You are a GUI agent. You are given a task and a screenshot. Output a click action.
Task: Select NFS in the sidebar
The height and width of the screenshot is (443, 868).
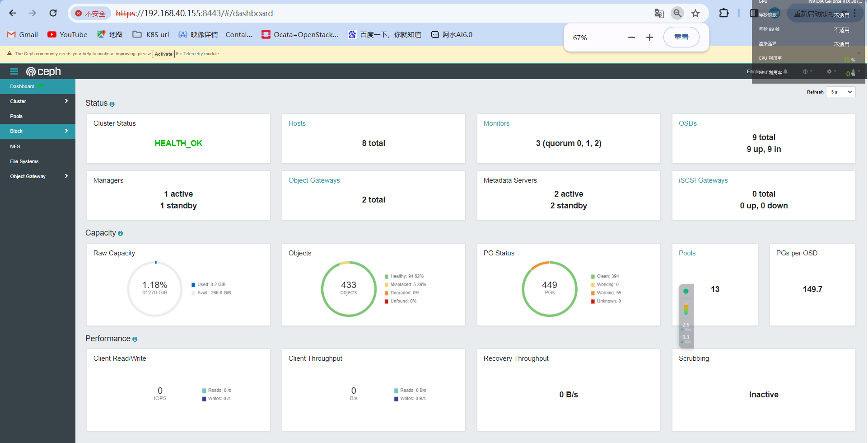click(x=37, y=146)
